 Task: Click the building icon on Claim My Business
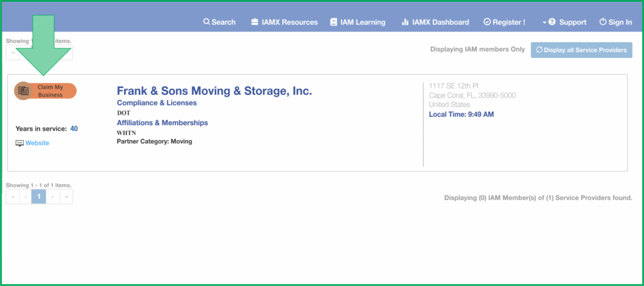23,91
